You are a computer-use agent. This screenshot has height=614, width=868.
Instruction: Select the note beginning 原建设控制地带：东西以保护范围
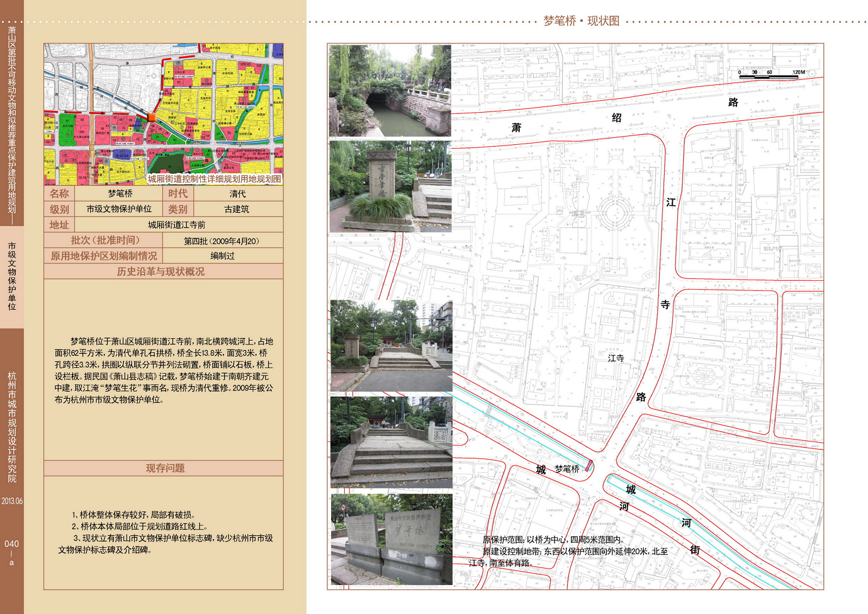coord(568,557)
